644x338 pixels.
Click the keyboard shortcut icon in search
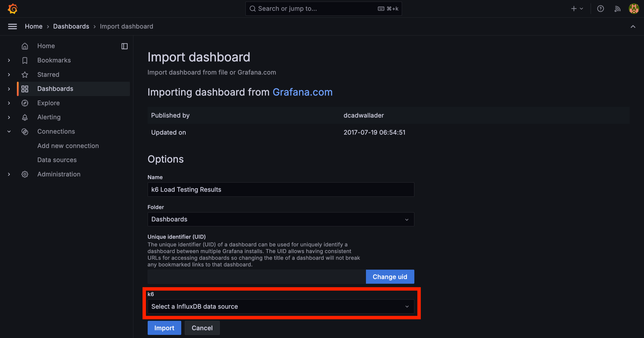click(381, 9)
